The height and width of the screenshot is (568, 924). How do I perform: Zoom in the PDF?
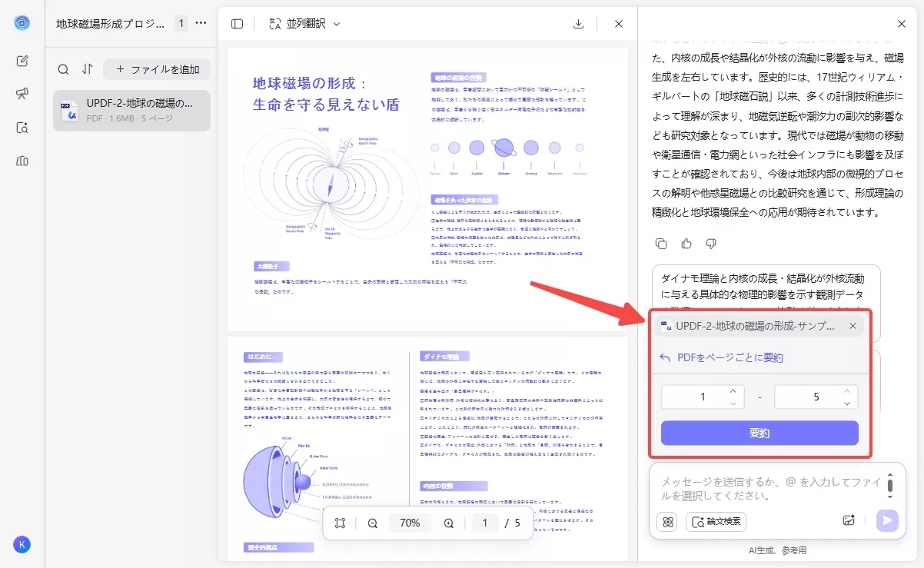point(449,523)
